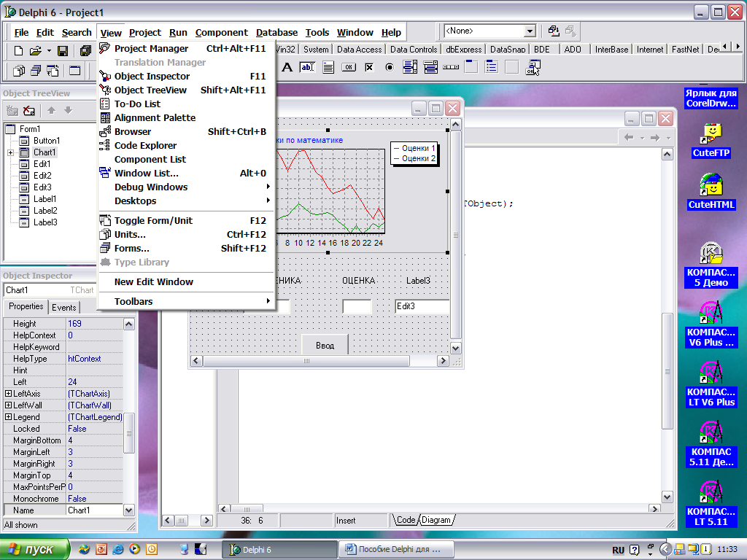Click the save desktop icon next to <None>
The image size is (747, 560).
(x=553, y=31)
